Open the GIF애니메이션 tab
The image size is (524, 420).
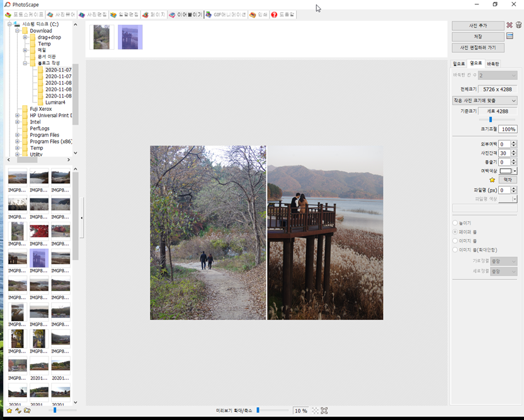point(226,14)
